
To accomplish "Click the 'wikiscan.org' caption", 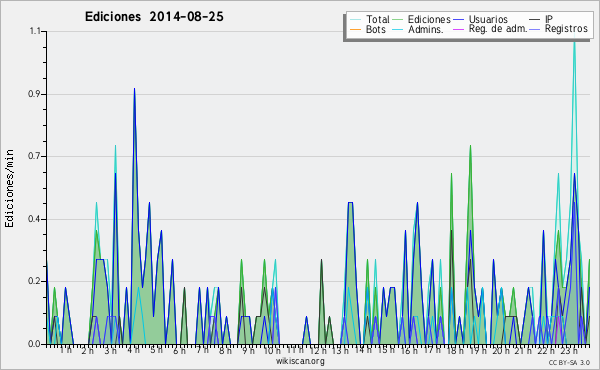I will click(300, 361).
